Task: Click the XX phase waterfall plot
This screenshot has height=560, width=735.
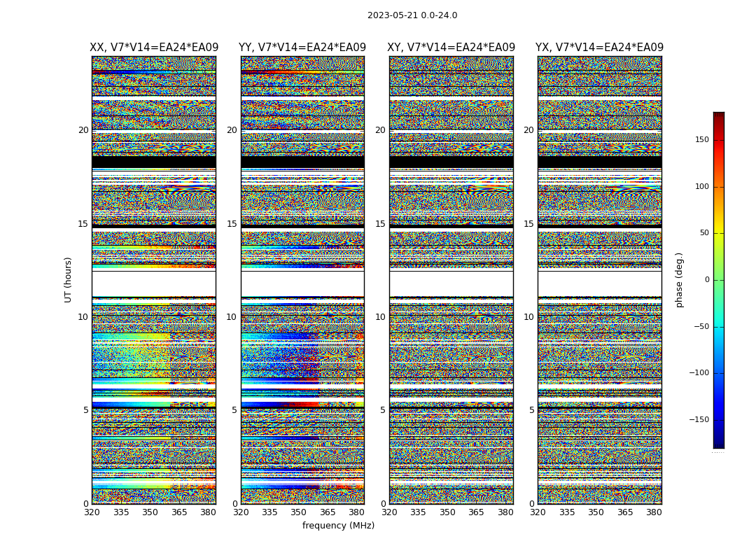Action: tap(154, 280)
